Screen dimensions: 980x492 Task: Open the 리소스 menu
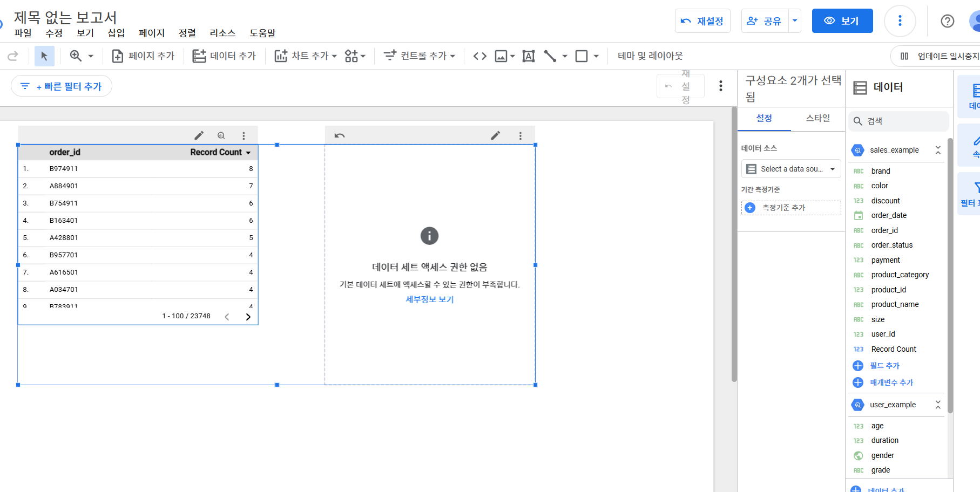(x=222, y=33)
